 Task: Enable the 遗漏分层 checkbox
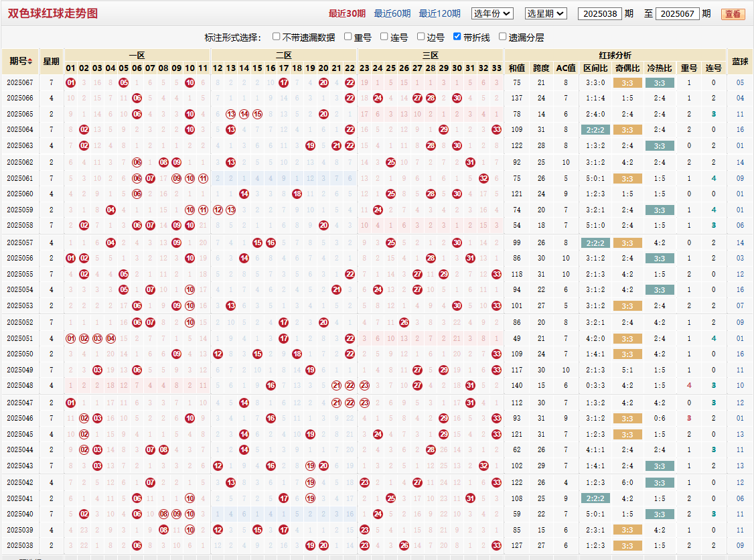point(502,37)
